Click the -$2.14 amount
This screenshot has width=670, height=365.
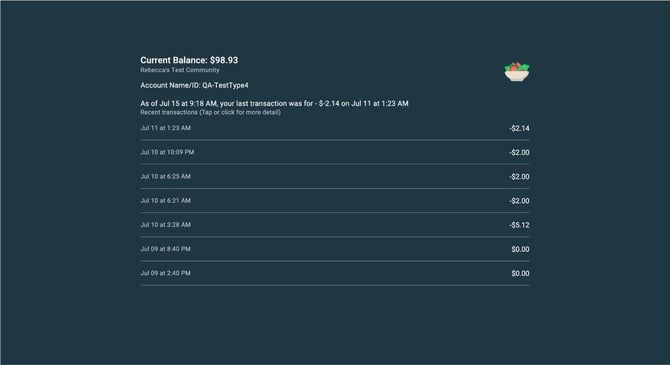click(519, 128)
